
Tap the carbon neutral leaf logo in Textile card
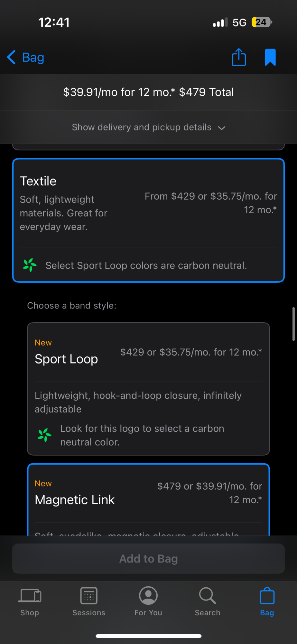tap(30, 265)
